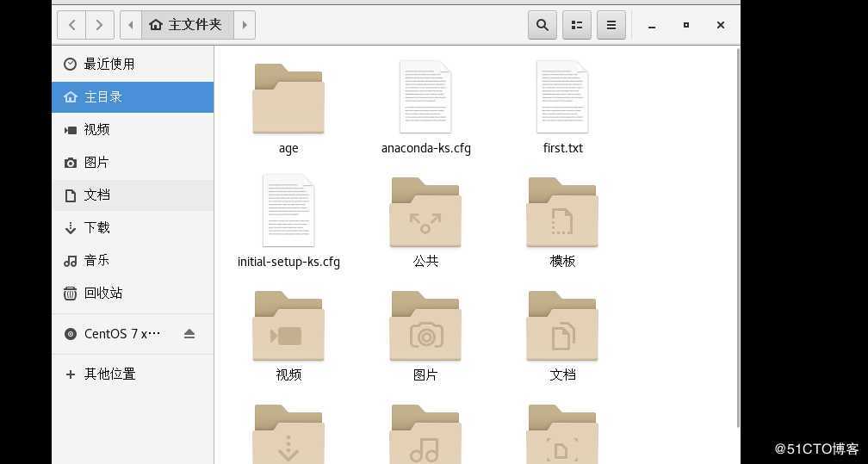868x464 pixels.
Task: Click the anaconda-ks.cfg file name
Action: (425, 148)
